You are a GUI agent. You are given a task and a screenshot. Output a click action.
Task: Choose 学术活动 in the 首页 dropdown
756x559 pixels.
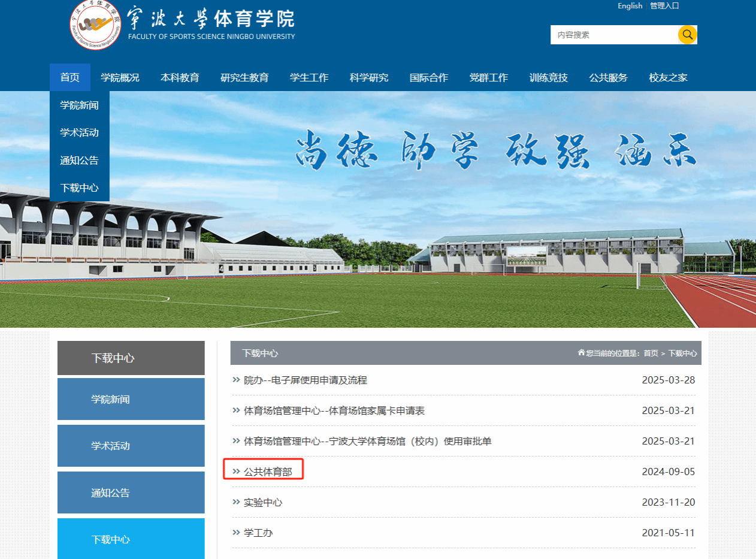coord(79,133)
